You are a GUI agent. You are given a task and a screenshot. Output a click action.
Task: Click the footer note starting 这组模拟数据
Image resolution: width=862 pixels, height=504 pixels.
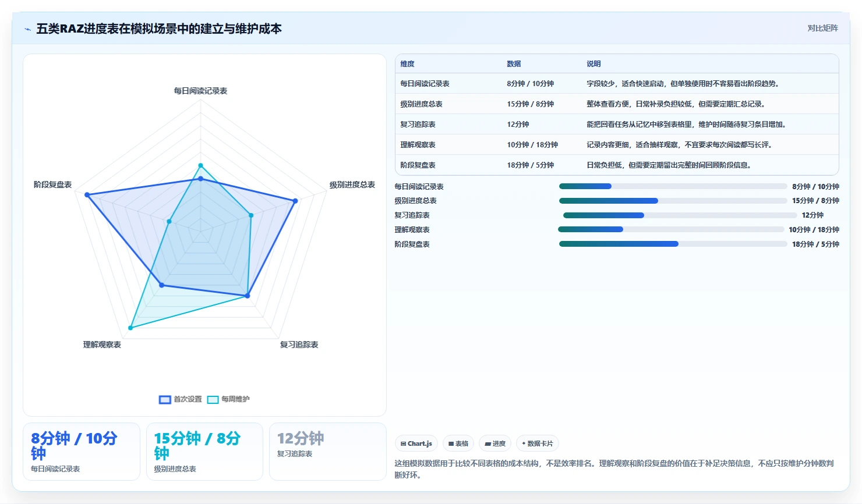614,469
